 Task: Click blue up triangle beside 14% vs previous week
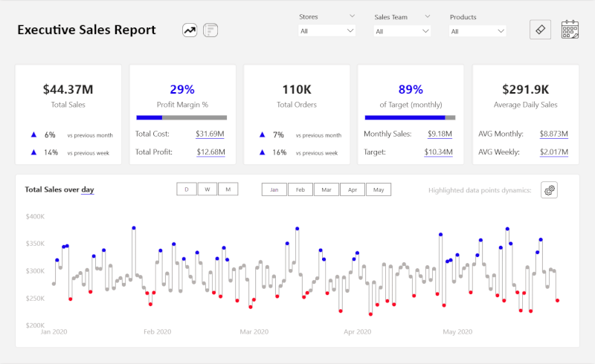[33, 152]
